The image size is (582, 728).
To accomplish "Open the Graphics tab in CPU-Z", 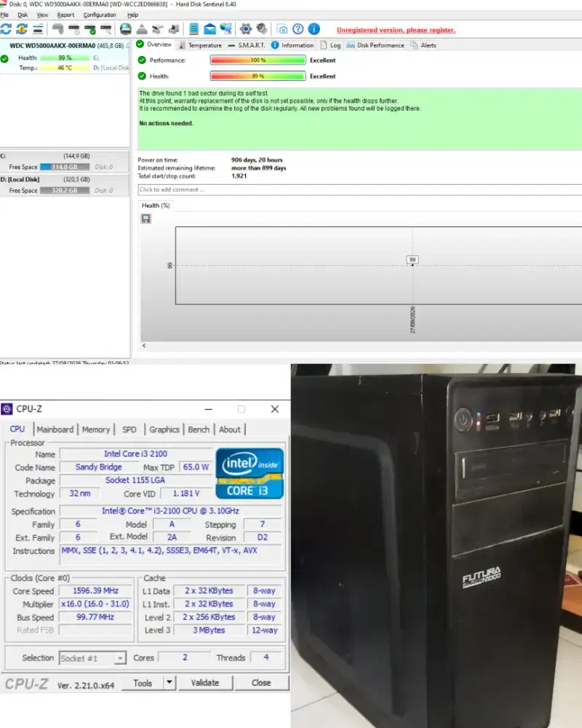I will point(164,430).
